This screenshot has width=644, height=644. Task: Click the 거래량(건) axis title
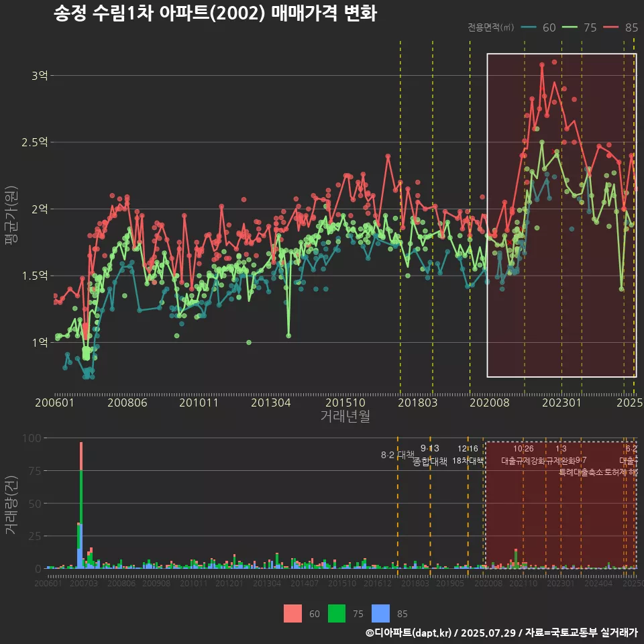click(11, 505)
